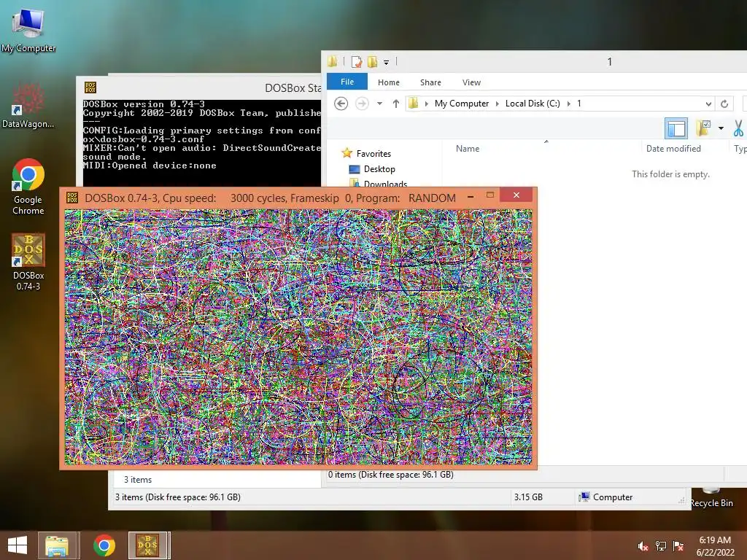
Task: Click the New folder quick access icon
Action: point(373,62)
